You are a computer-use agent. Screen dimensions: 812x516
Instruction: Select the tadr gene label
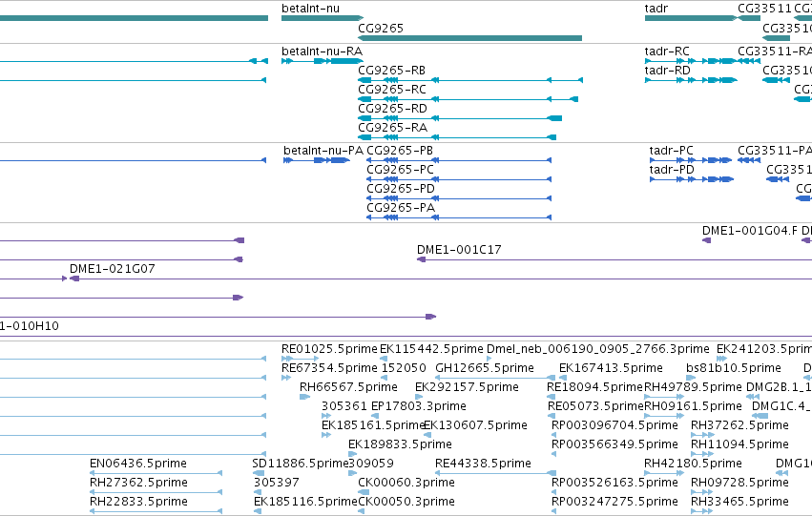[656, 9]
